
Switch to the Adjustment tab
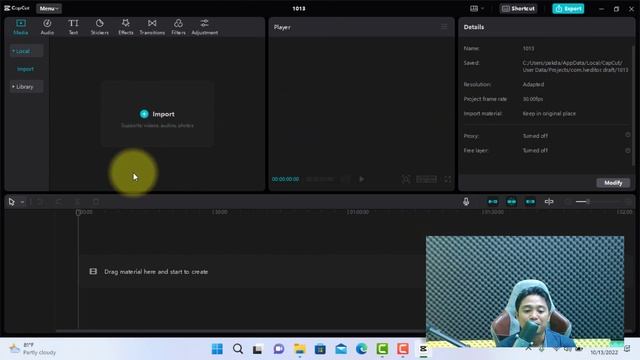pos(204,27)
